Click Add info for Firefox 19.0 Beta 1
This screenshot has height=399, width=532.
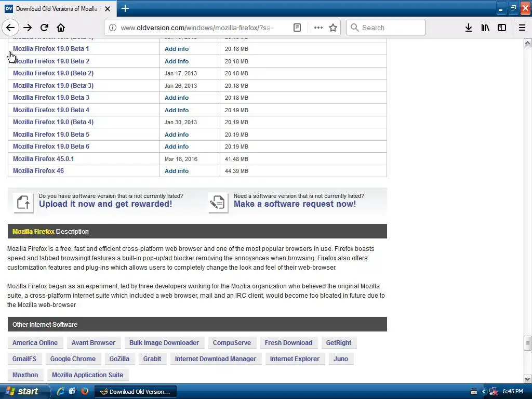[177, 49]
